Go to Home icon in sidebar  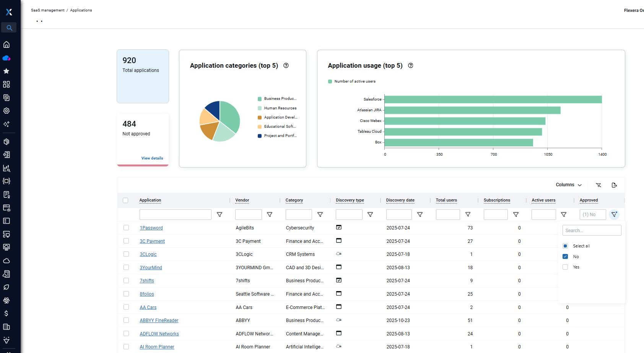(x=7, y=45)
